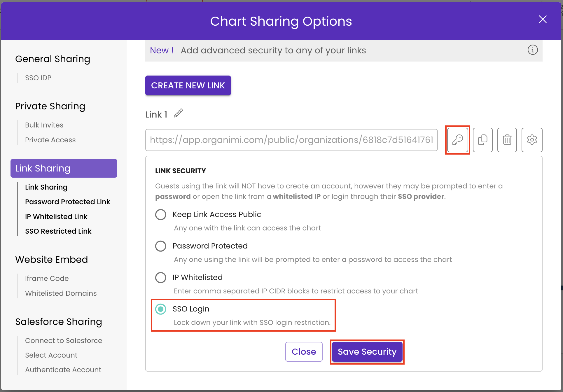Screen dimensions: 563x392
Task: Enable Password Protected access
Action: (161, 246)
